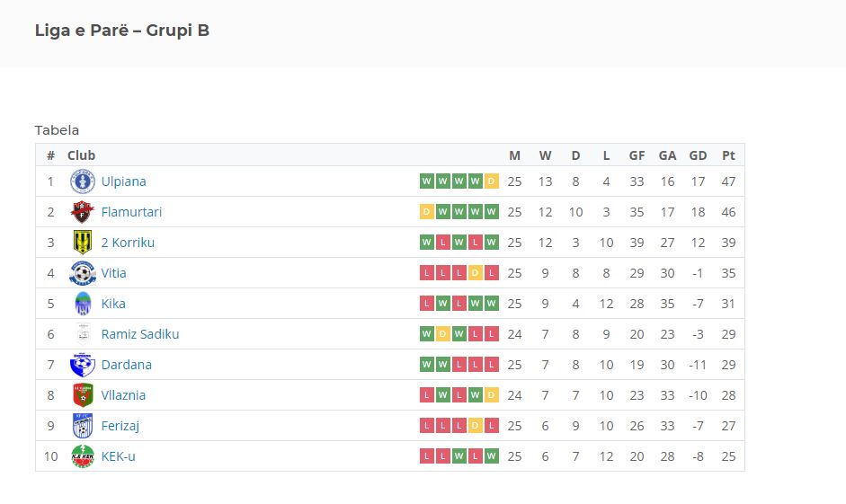
Task: Click the Ferizaj club crest
Action: click(x=83, y=426)
